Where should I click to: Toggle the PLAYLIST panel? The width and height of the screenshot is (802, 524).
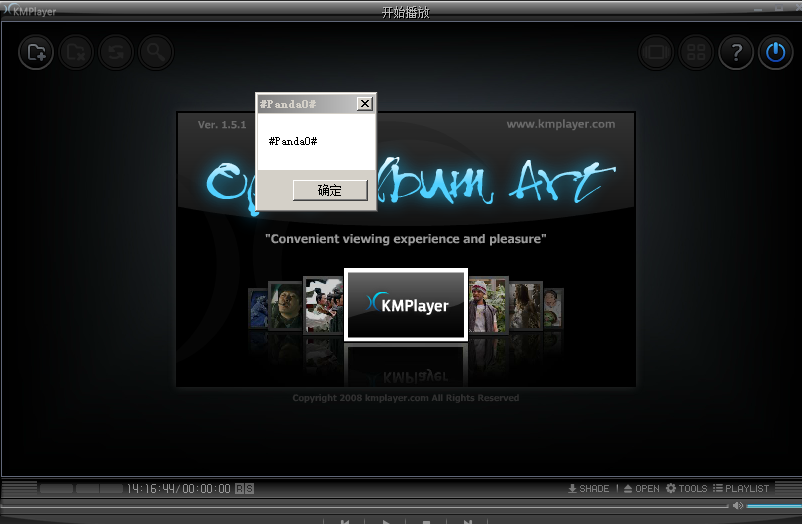[x=741, y=489]
